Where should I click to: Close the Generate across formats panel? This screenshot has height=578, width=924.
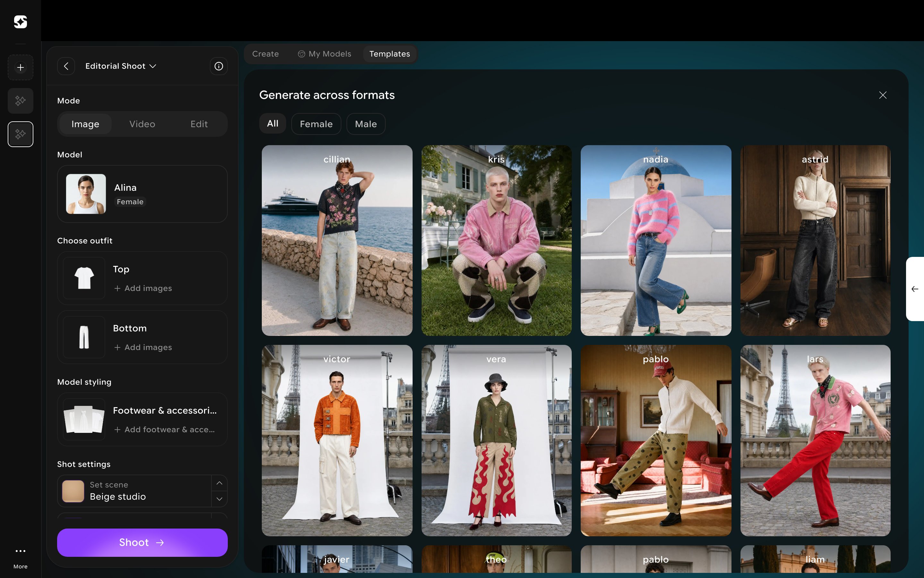pyautogui.click(x=883, y=95)
